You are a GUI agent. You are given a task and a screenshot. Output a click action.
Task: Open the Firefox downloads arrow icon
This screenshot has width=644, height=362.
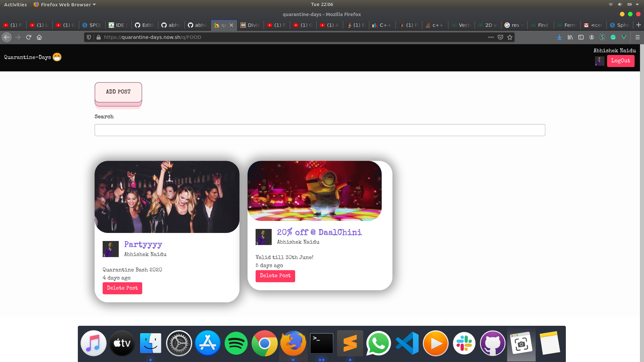click(559, 37)
